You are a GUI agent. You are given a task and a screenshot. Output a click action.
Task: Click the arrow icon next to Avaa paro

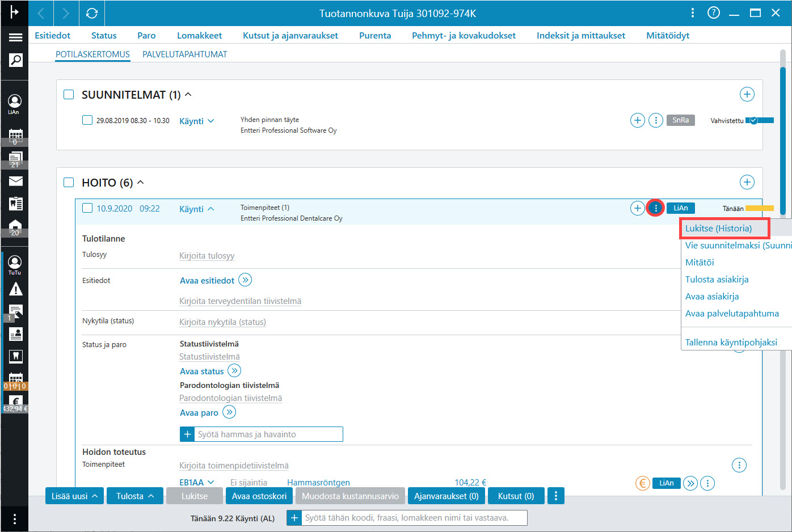click(x=229, y=412)
